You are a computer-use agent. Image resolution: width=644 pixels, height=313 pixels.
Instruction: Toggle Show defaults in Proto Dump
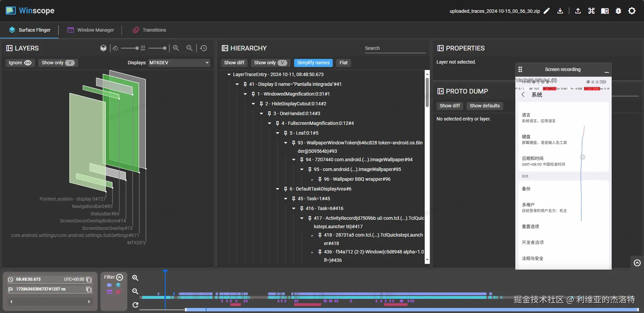[x=485, y=106]
